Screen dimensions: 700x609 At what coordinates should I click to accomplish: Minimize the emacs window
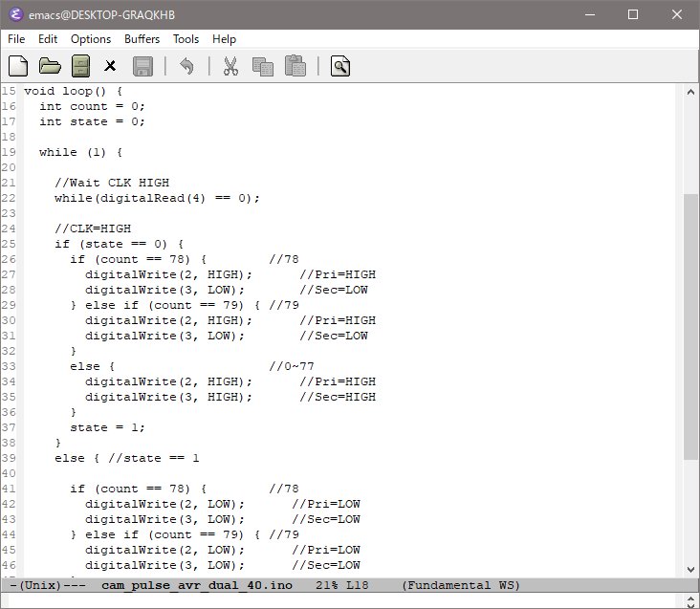pos(590,14)
